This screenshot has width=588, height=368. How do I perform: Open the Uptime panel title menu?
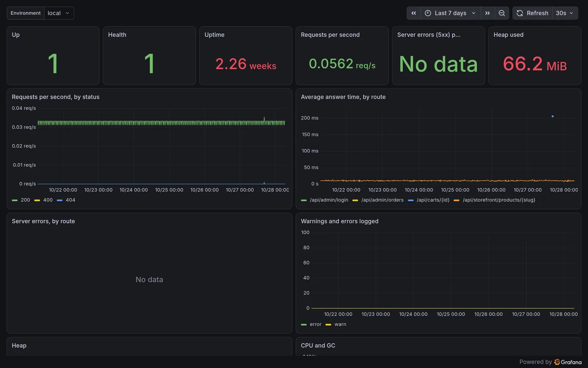[214, 35]
